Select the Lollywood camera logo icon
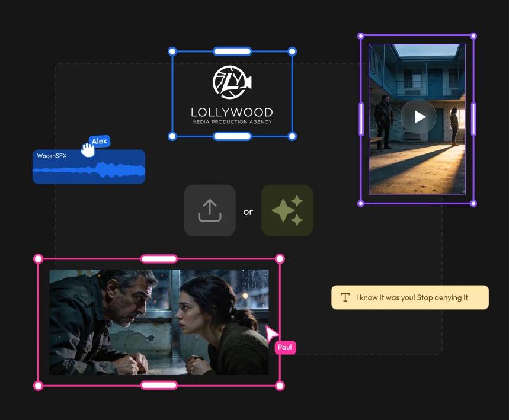The height and width of the screenshot is (420, 509). [x=232, y=82]
